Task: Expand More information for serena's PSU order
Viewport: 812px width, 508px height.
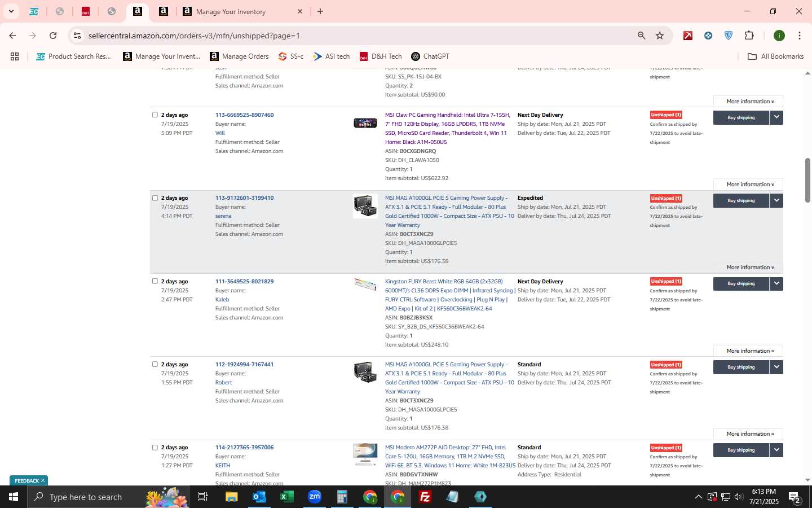Action: pos(748,268)
